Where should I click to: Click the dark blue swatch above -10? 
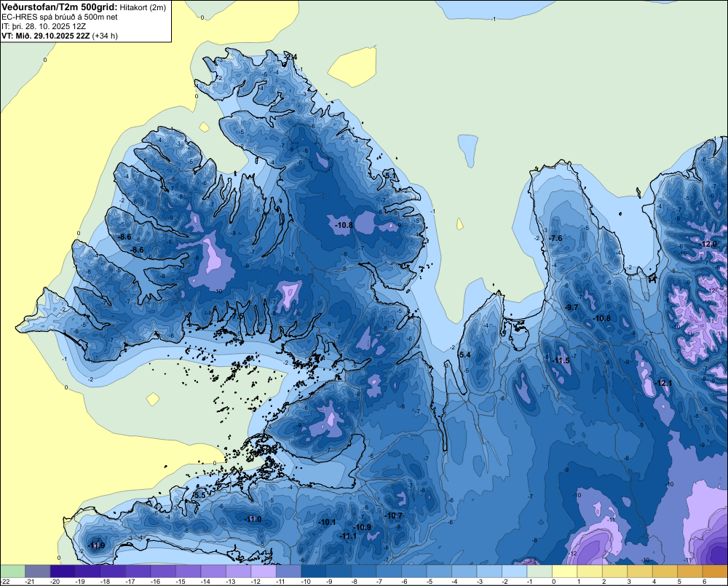(x=313, y=571)
